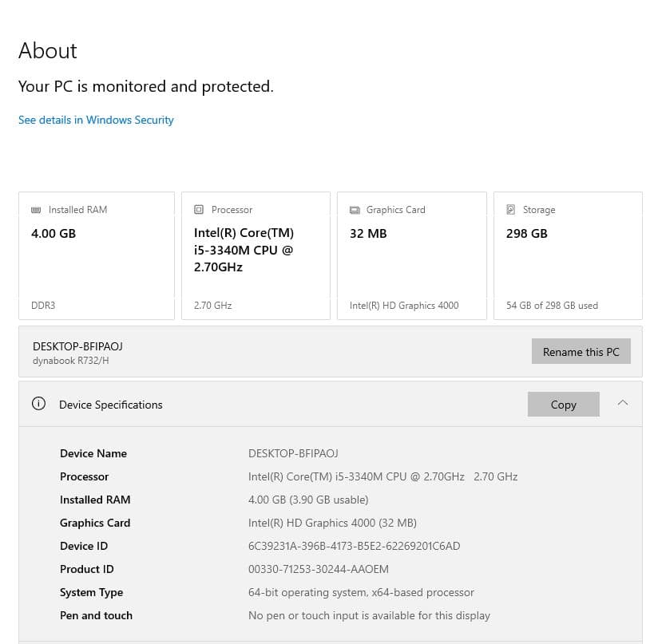Click the Device Specifications info icon
The image size is (646, 644).
(x=38, y=404)
